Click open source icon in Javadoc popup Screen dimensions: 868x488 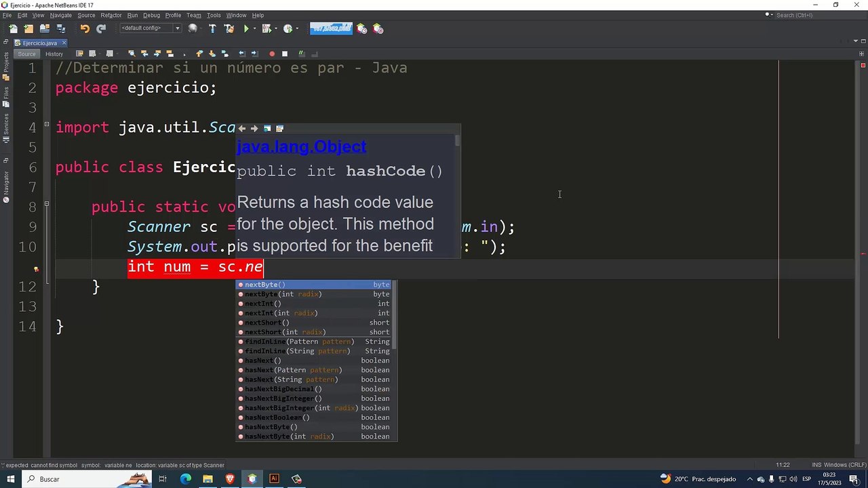279,128
